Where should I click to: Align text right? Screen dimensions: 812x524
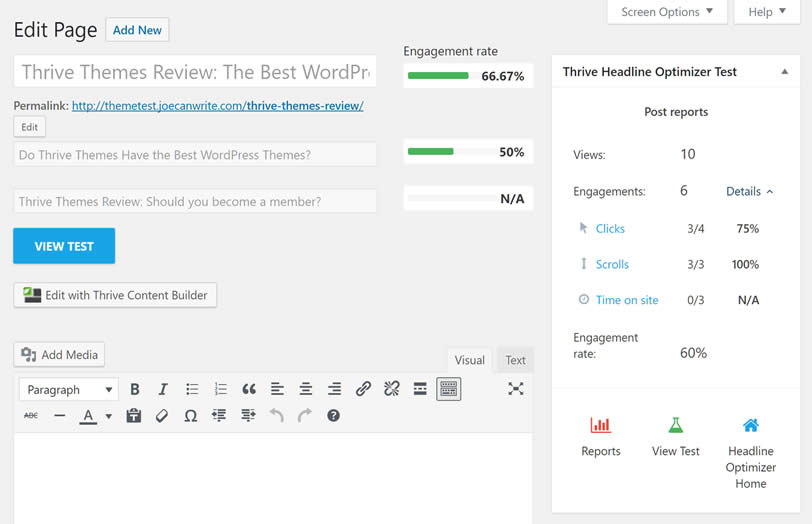click(335, 389)
